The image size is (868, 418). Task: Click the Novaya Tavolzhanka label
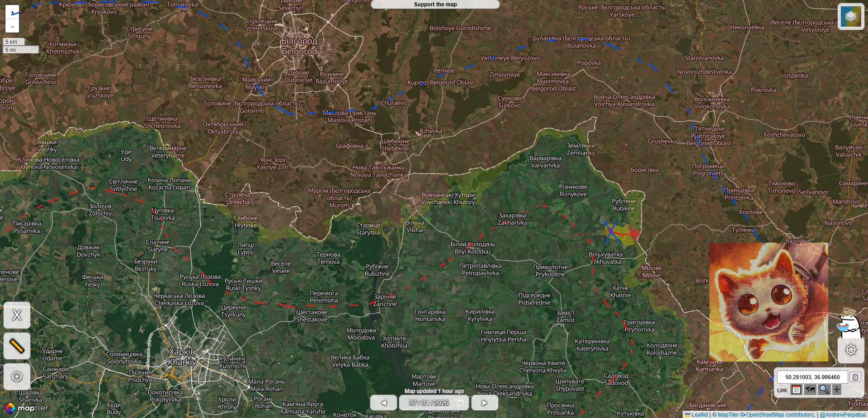coord(378,171)
